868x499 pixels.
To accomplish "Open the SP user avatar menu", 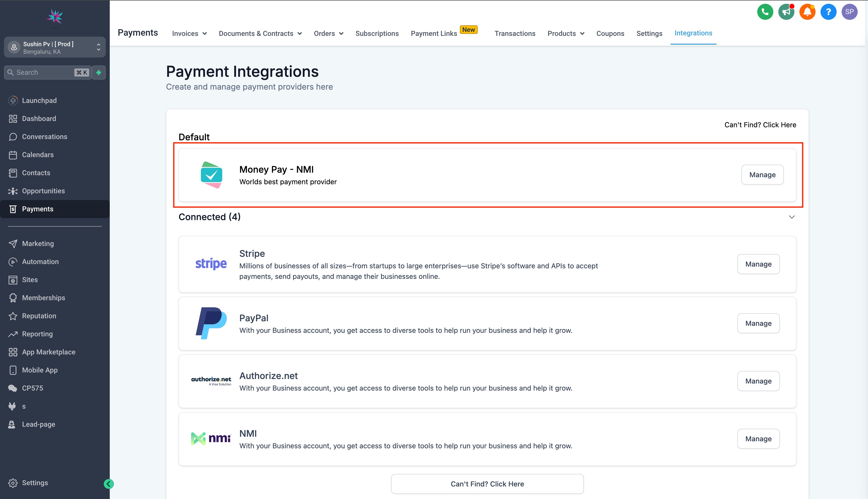I will [849, 12].
